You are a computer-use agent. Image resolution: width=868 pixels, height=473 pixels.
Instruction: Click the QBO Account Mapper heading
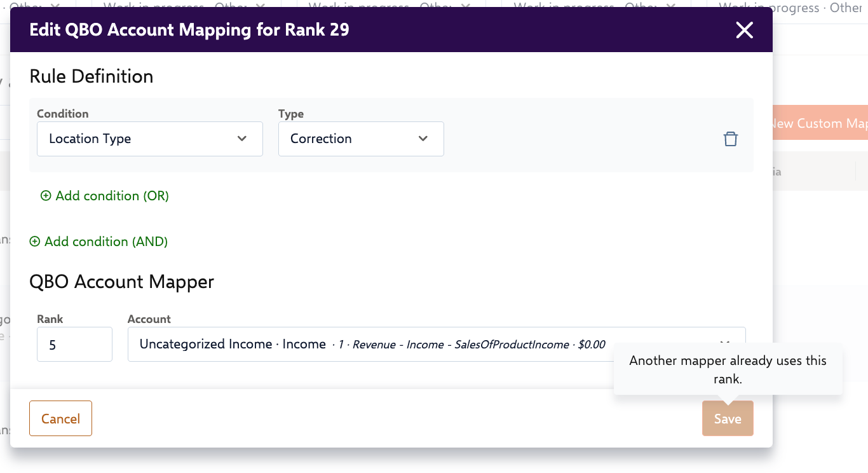click(122, 282)
